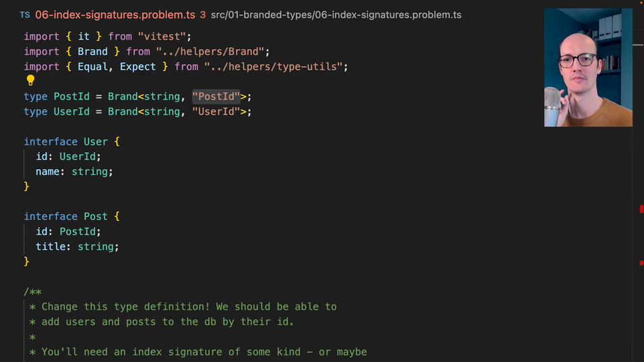Select the 06-index-signatures.problem.ts tab
This screenshot has height=362, width=644.
116,15
